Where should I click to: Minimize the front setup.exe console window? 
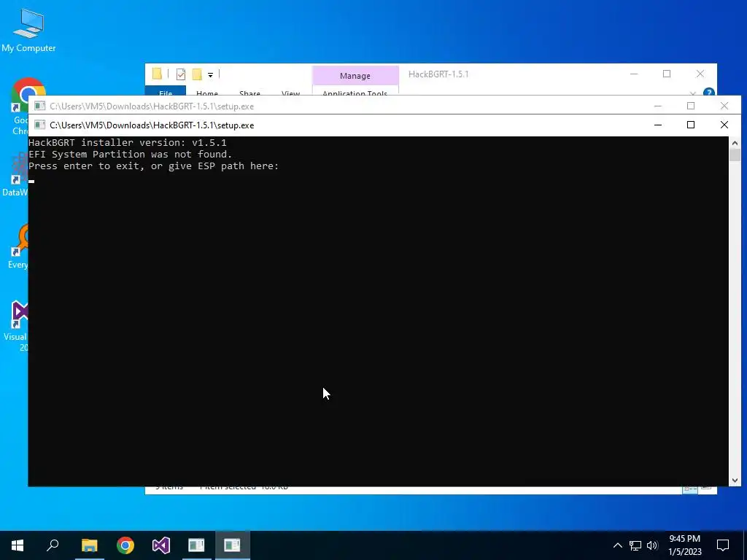pyautogui.click(x=658, y=125)
